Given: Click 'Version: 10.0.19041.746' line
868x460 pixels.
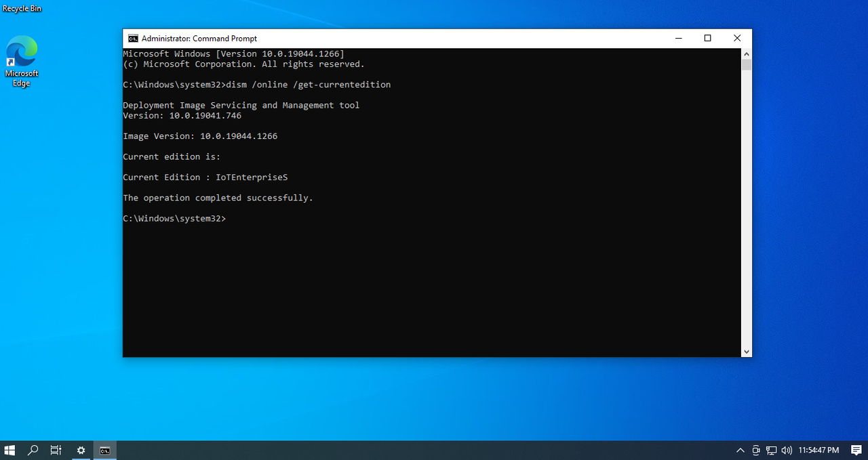Looking at the screenshot, I should 182,116.
